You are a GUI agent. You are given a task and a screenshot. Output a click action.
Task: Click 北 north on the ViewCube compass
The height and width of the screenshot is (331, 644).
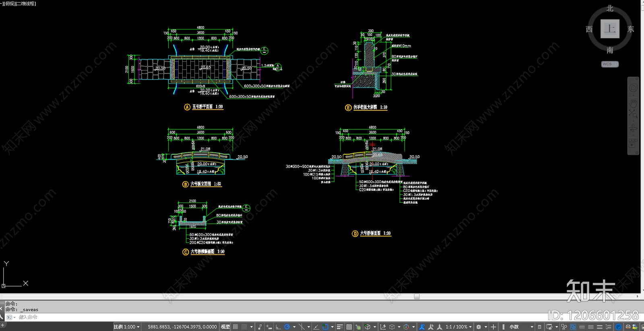610,8
